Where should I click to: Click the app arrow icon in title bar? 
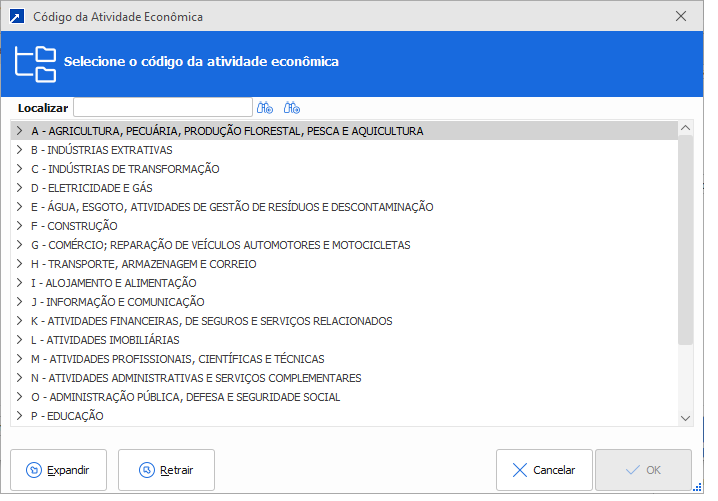click(15, 16)
